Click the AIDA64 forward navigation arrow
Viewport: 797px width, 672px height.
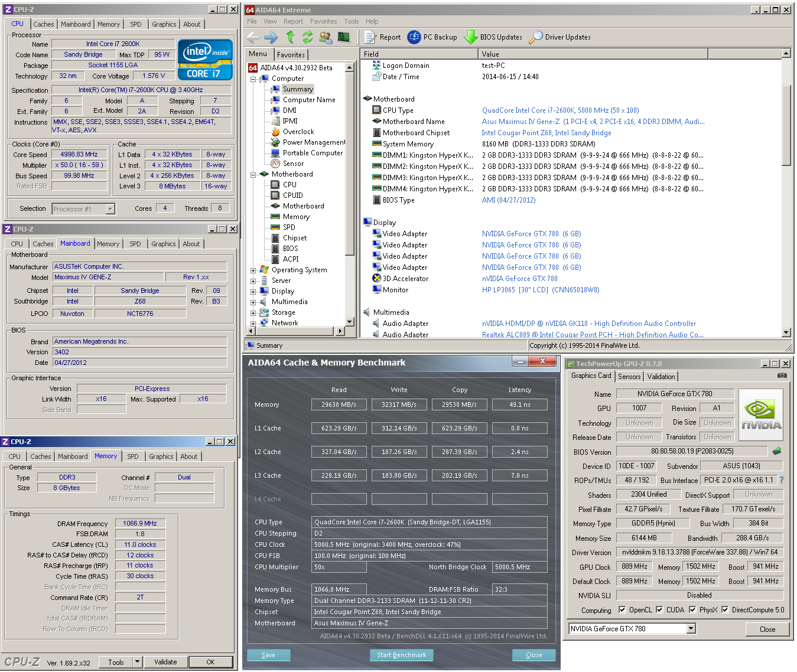coord(271,37)
